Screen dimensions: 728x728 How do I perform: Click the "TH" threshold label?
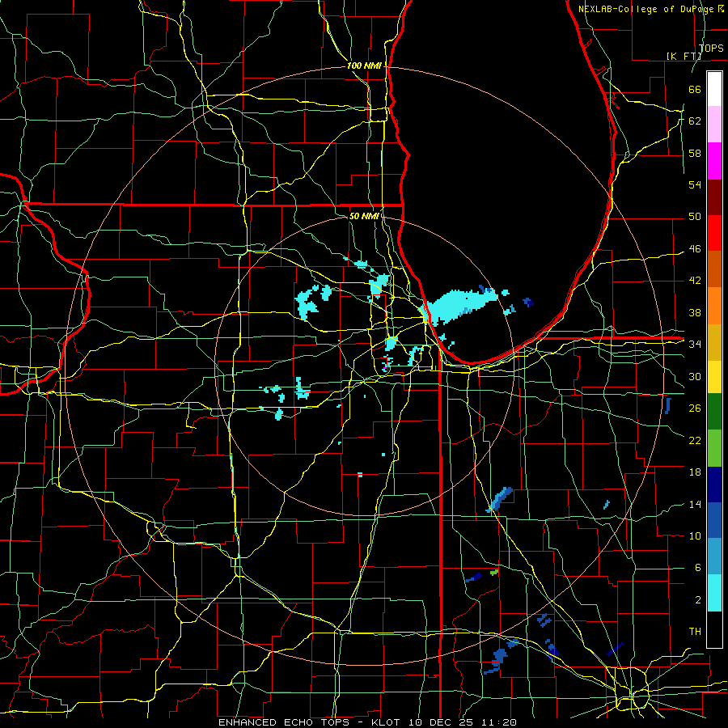(x=695, y=632)
